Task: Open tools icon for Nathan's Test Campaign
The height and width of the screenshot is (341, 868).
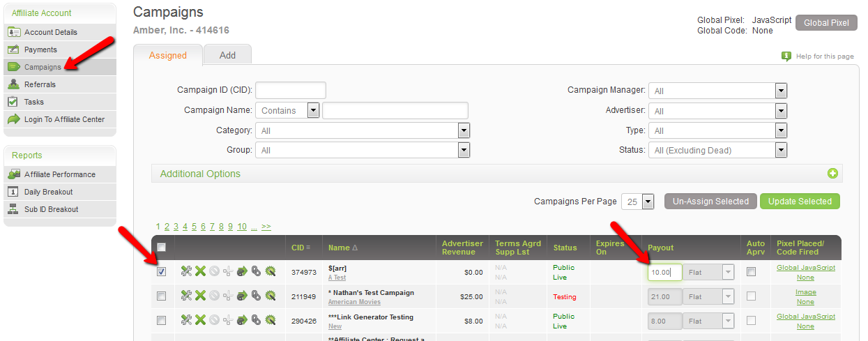Action: point(186,296)
